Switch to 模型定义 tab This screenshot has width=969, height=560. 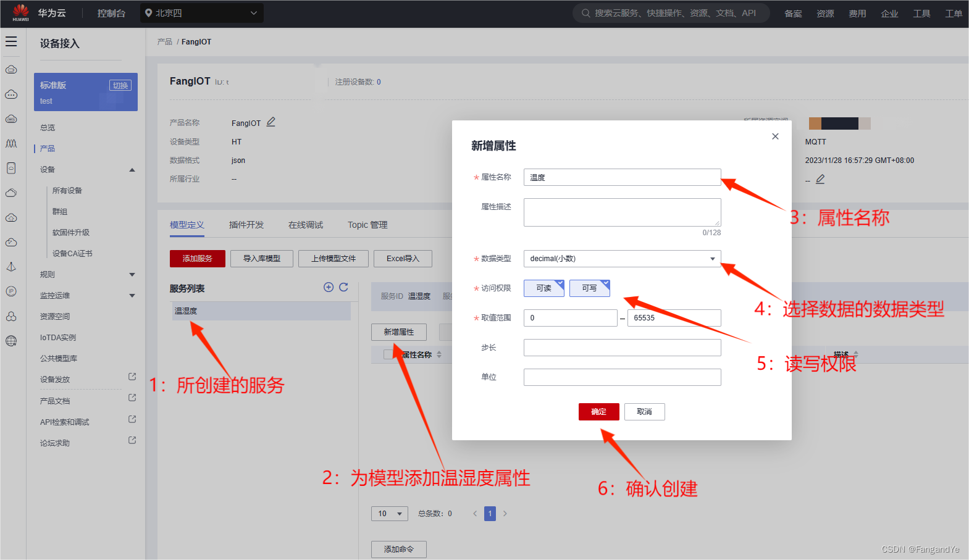[187, 225]
